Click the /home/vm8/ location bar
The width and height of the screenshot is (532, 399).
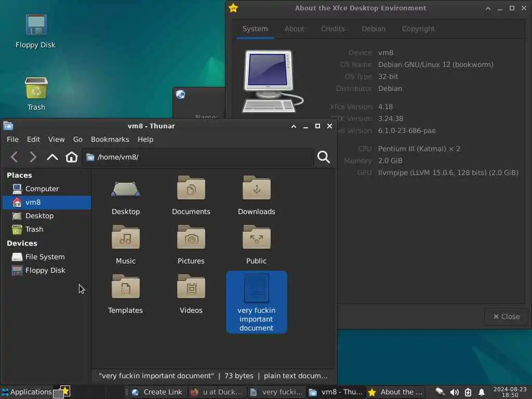[x=198, y=157]
